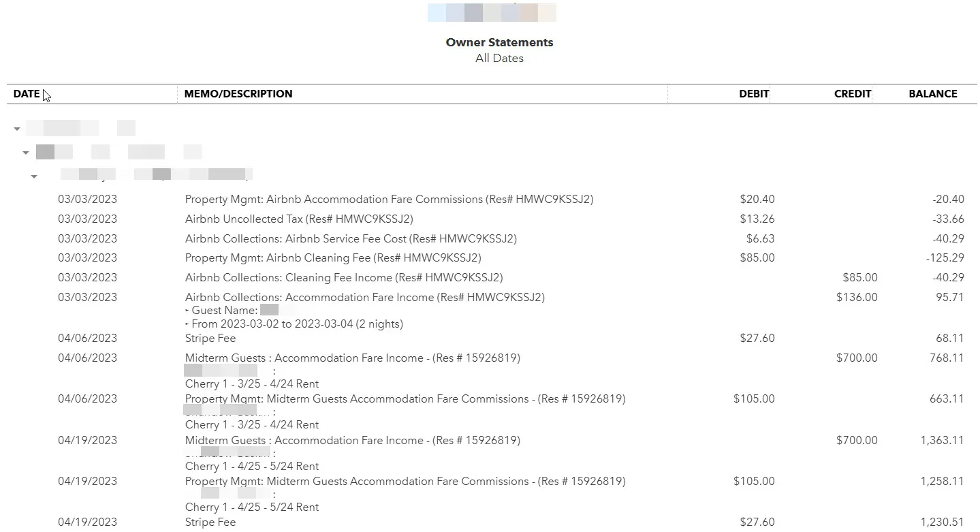Click the BALANCE column header
Screen dimensions: 980x532
pos(932,94)
